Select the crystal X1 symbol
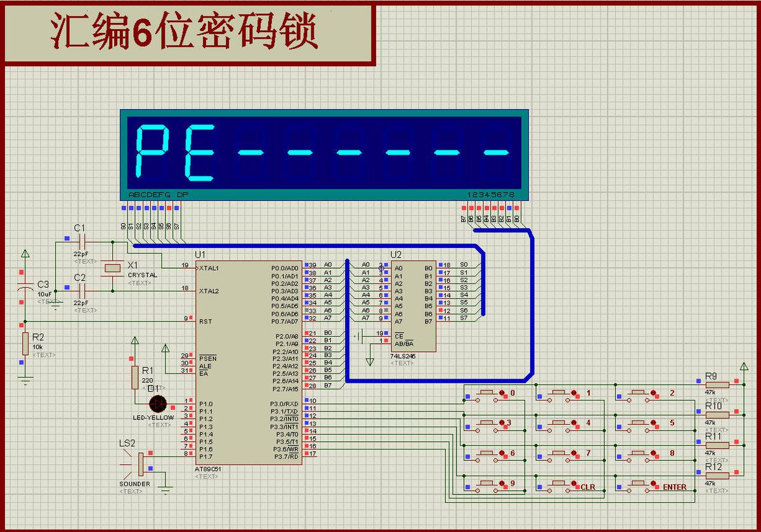The image size is (761, 532). [x=112, y=268]
